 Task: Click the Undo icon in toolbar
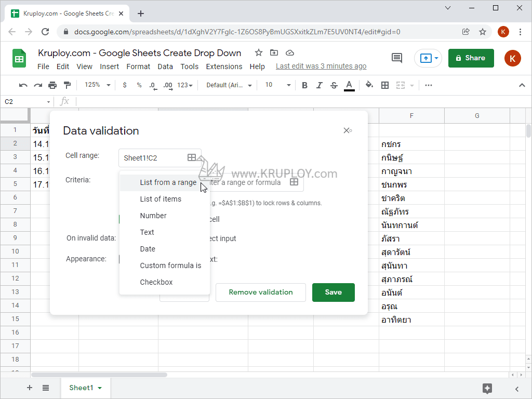[x=23, y=85]
